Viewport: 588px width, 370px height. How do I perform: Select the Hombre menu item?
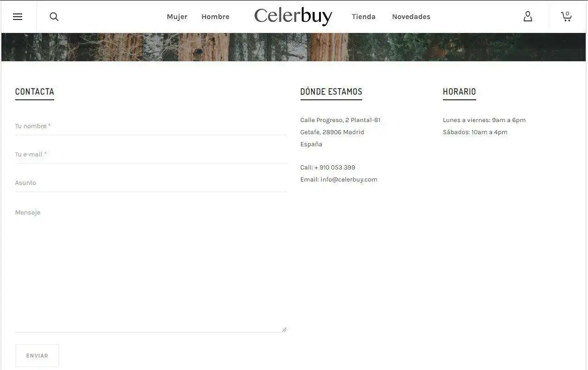click(x=215, y=17)
